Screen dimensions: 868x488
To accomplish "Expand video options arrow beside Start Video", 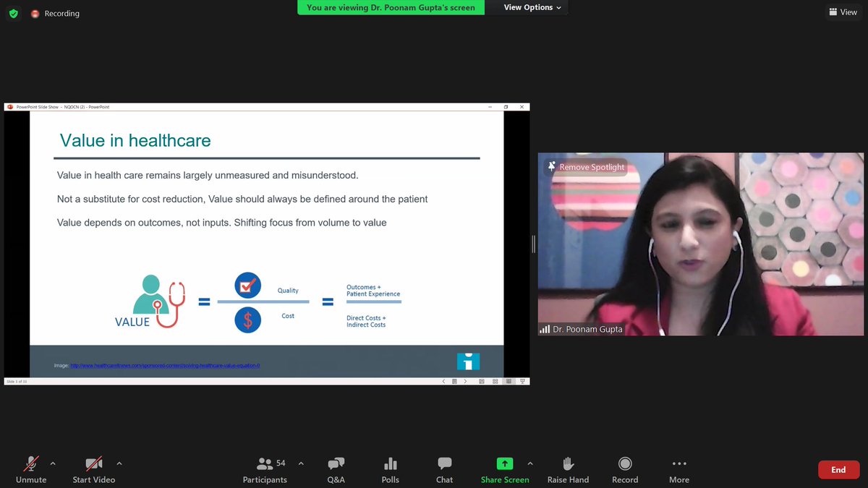I will pos(119,463).
